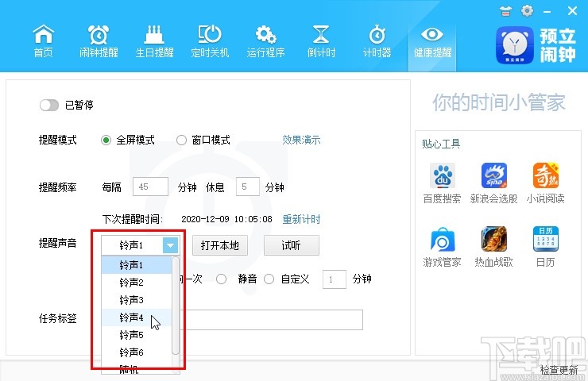Select the 静音 mute radio button
588x381 pixels.
tap(221, 279)
